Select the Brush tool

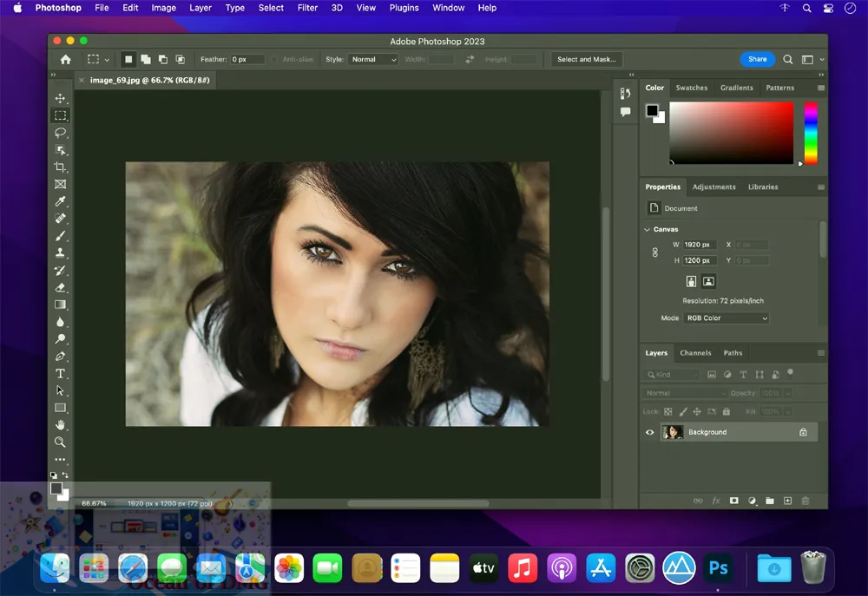(x=60, y=236)
